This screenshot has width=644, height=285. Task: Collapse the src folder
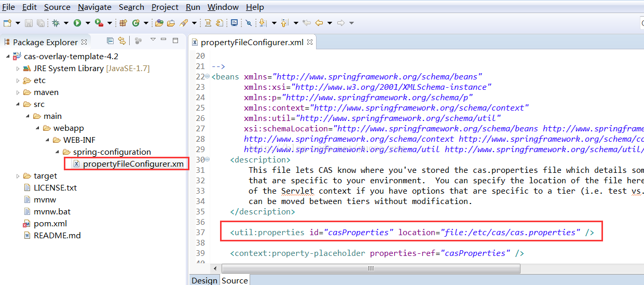tap(17, 104)
